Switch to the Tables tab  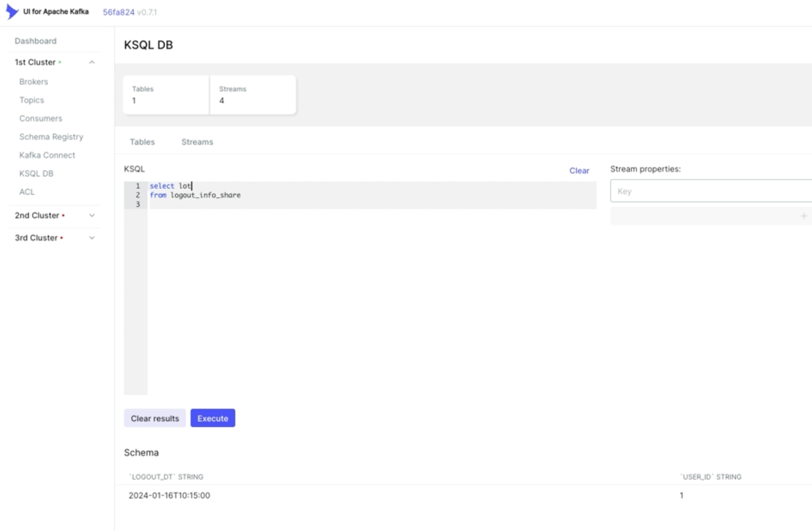coord(142,142)
